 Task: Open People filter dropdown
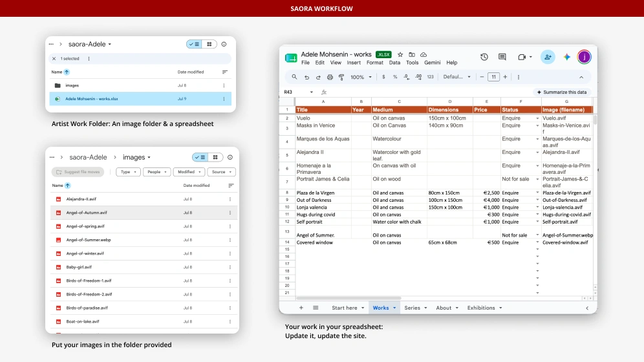[x=156, y=172]
